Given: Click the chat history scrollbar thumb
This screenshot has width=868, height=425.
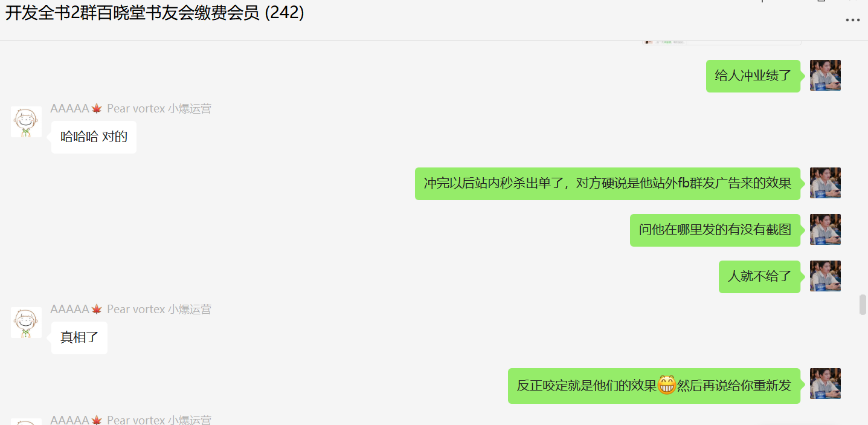Looking at the screenshot, I should (863, 305).
